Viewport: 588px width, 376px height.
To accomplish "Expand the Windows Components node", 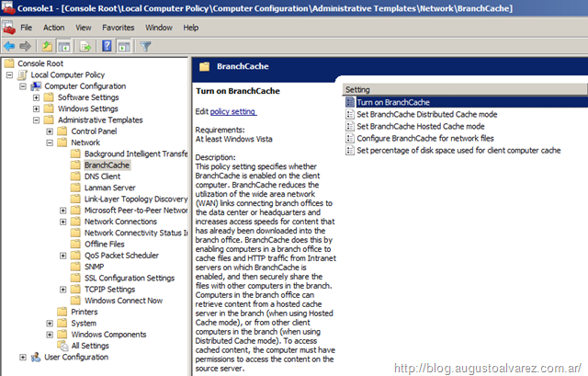I will click(50, 335).
